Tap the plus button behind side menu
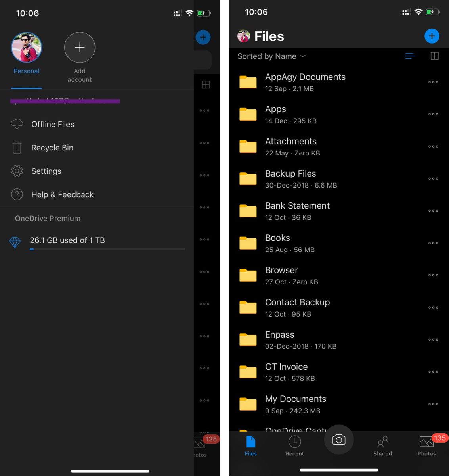Screen dimensions: 449x476 pos(203,37)
